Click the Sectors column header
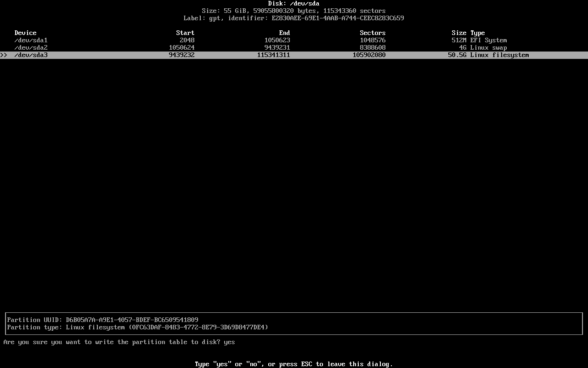 click(373, 33)
